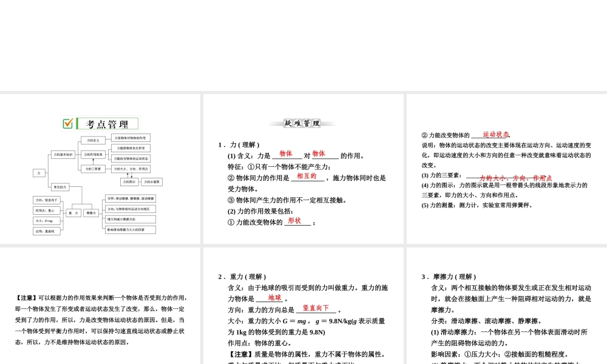The height and width of the screenshot is (364, 607).
Task: Click the heading 1. 力 (理解)
Action: [239, 144]
